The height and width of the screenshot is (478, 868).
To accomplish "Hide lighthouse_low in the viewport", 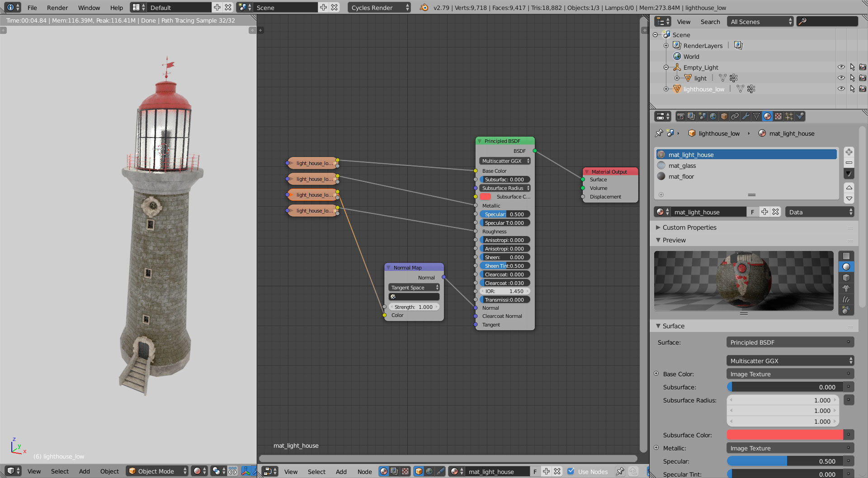I will (841, 89).
